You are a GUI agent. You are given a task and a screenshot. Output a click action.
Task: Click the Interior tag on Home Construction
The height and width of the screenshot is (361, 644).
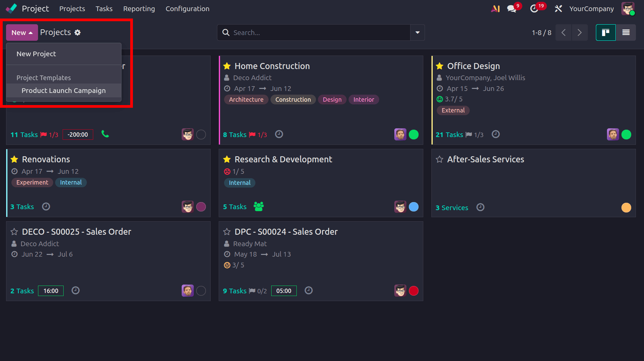pos(364,100)
